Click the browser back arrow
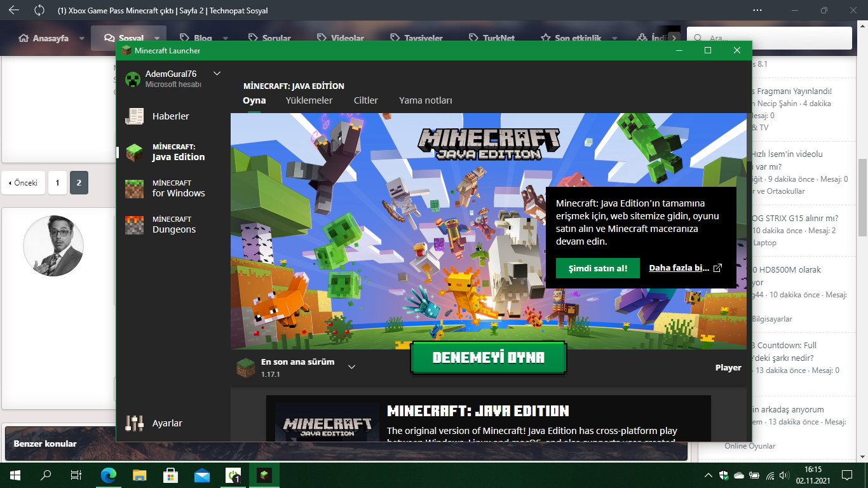 [x=14, y=10]
